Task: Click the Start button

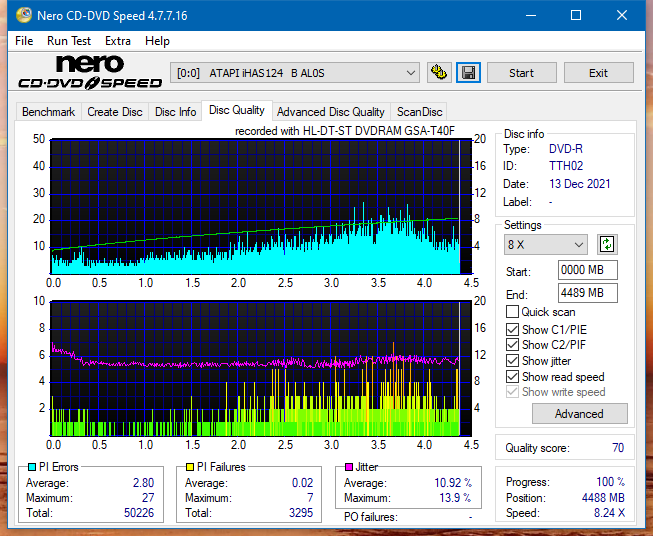Action: pos(521,73)
